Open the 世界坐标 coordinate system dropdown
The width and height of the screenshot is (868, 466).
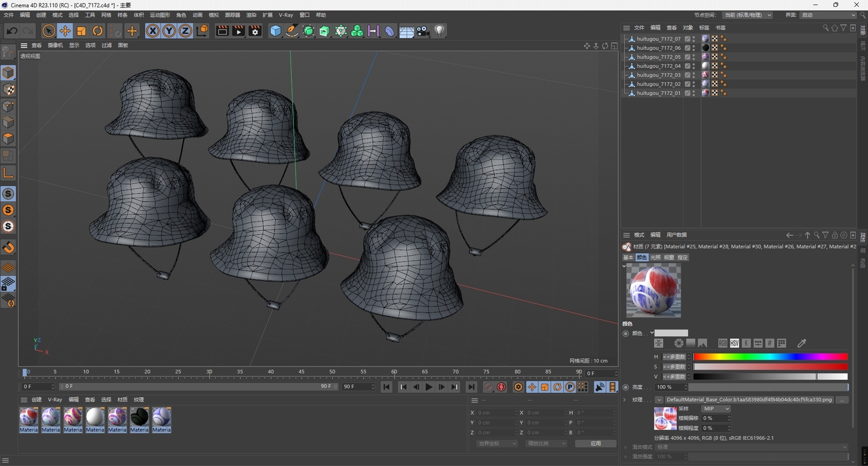pyautogui.click(x=496, y=443)
